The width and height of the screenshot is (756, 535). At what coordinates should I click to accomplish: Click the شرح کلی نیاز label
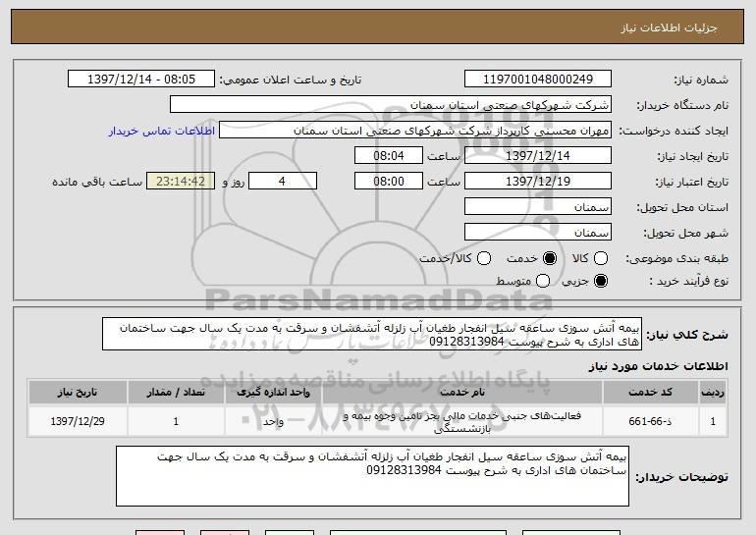click(687, 335)
